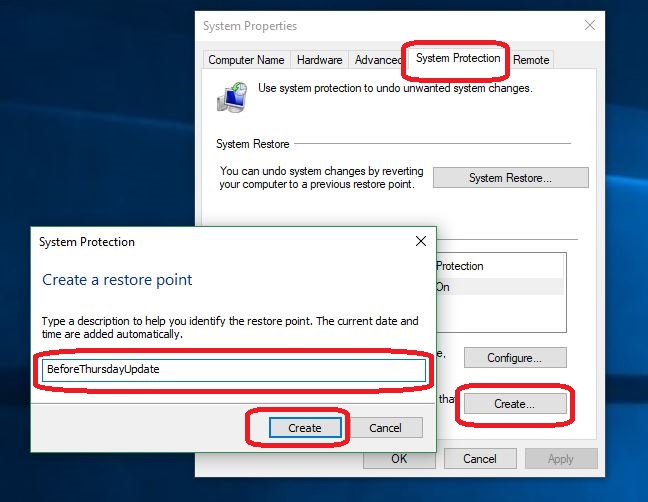Click the system protection computer shield icon
Screen dimensions: 648x502
pos(232,97)
